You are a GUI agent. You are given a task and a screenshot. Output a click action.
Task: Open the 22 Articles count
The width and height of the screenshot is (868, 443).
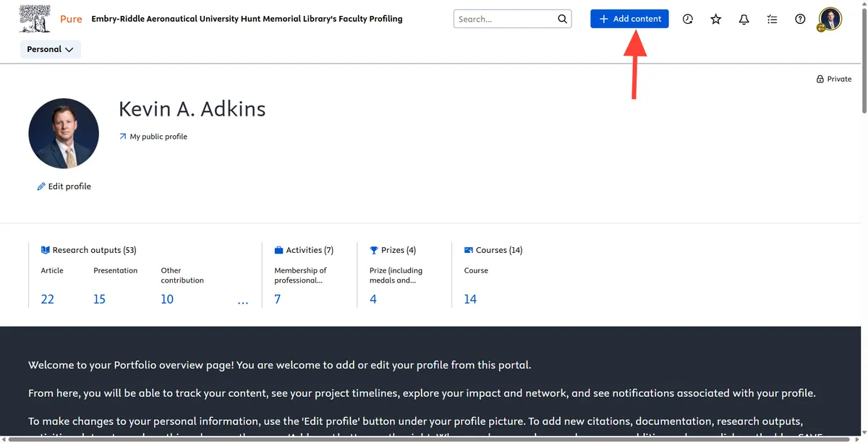(x=48, y=299)
